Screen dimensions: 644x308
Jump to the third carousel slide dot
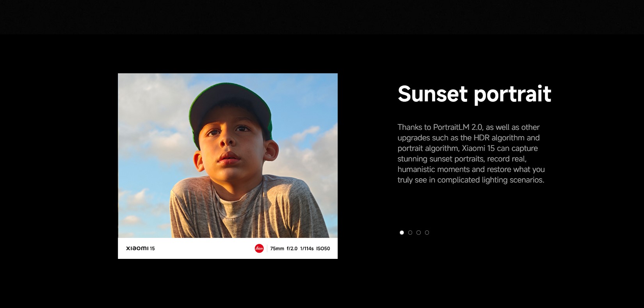coord(418,233)
